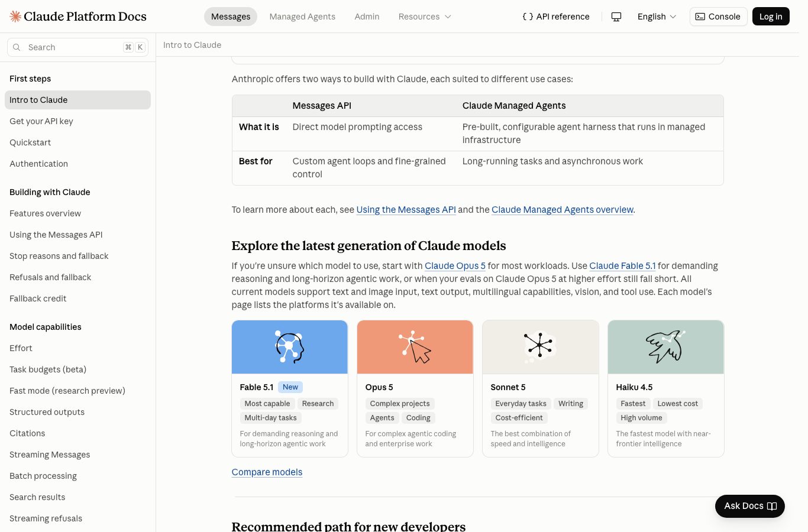
Task: Click the Claude Platform Docs title
Action: pos(85,17)
